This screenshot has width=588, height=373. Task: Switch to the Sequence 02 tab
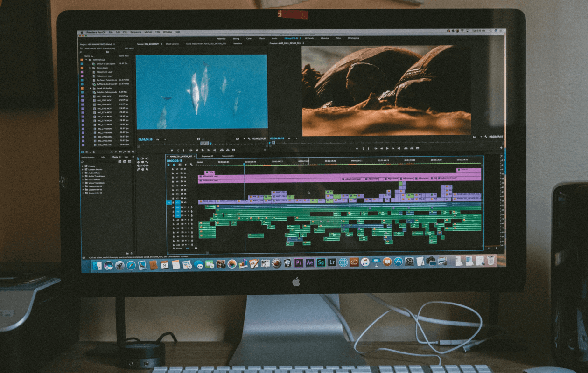point(206,156)
